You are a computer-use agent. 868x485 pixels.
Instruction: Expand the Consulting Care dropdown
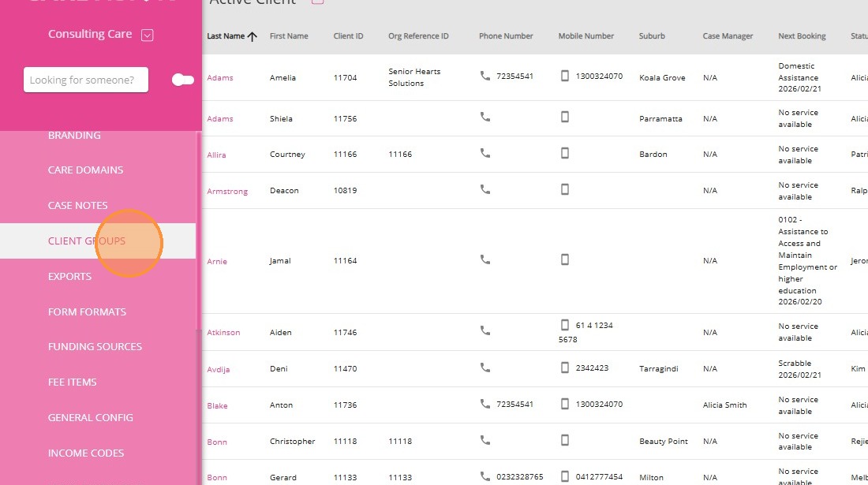point(147,35)
